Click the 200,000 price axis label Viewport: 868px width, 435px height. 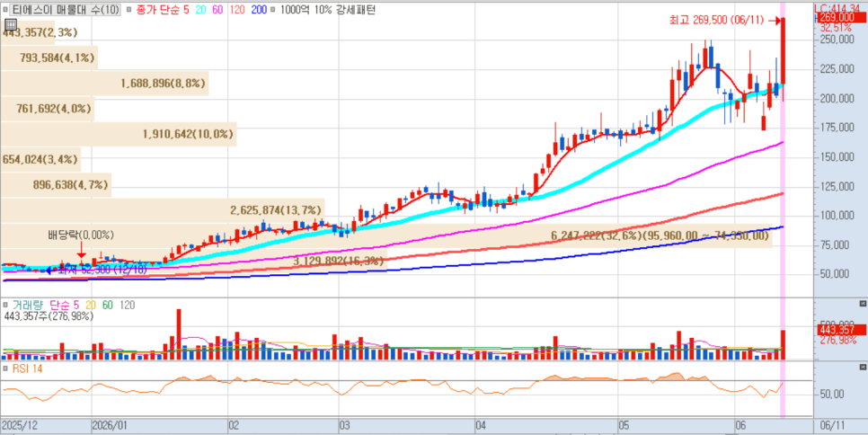point(836,99)
